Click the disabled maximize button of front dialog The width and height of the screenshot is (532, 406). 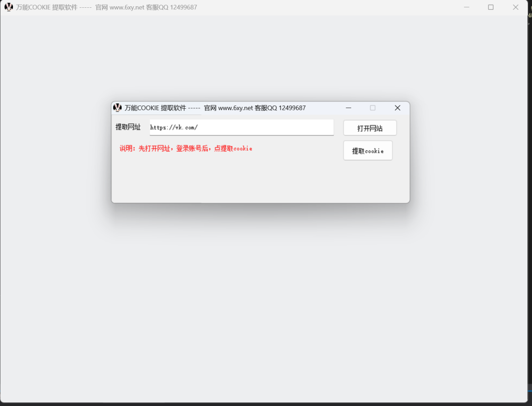coord(373,108)
